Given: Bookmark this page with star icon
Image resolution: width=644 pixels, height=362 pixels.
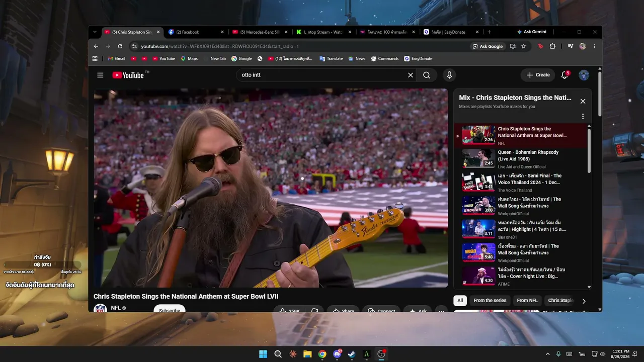Looking at the screenshot, I should click(523, 46).
